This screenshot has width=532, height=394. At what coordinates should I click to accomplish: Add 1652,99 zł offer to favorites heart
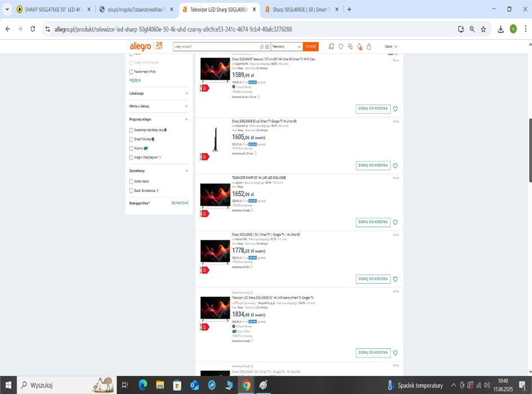click(395, 222)
